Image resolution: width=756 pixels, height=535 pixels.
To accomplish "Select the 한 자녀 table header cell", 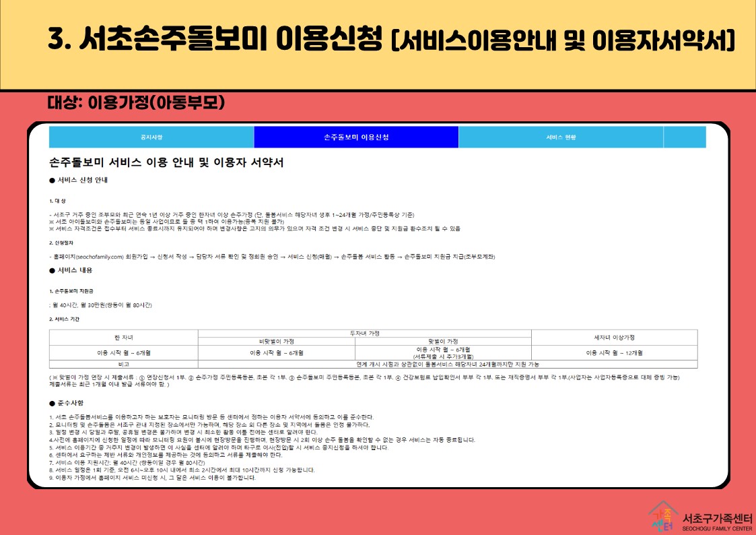I will pos(124,337).
